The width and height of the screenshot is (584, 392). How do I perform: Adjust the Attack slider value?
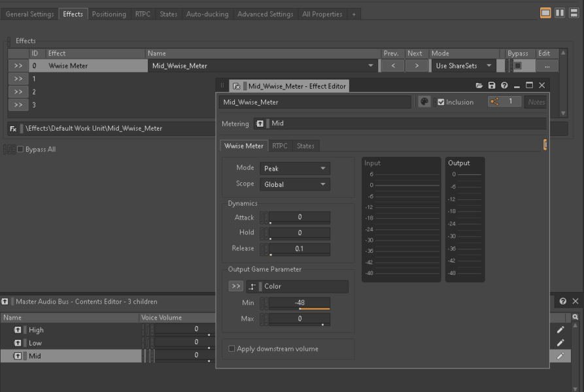point(300,218)
